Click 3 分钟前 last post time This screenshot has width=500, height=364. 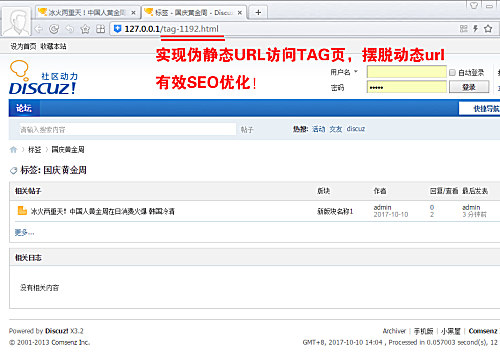pos(474,215)
